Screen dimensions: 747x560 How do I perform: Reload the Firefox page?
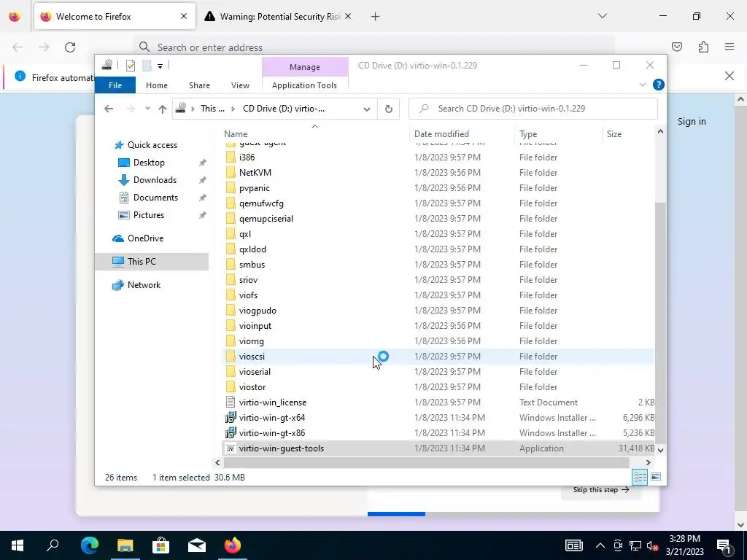[x=70, y=47]
